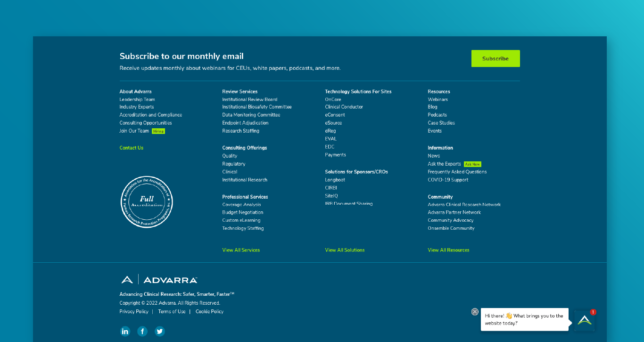Open the Advarra chat widget icon
The image size is (644, 342).
point(584,320)
